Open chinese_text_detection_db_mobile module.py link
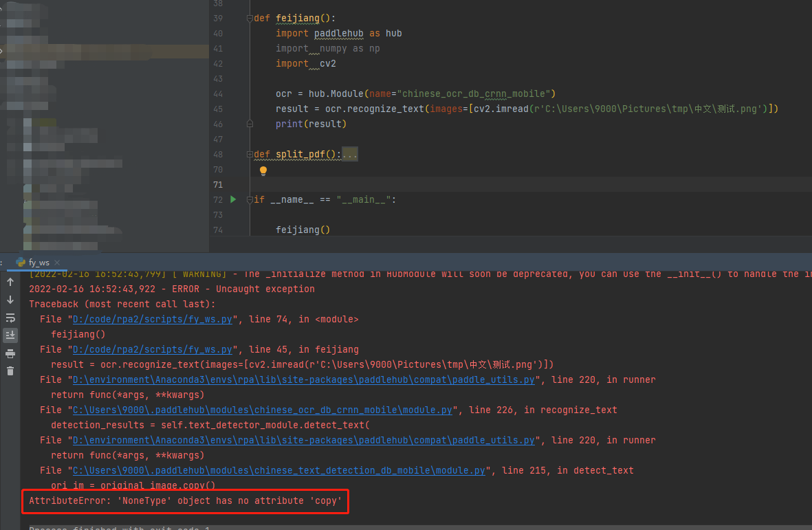Screen dimensions: 812x530 [x=279, y=470]
